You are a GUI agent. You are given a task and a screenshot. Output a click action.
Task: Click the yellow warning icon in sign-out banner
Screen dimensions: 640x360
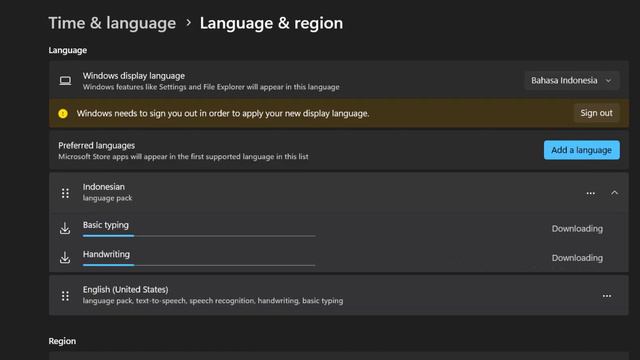coord(63,113)
